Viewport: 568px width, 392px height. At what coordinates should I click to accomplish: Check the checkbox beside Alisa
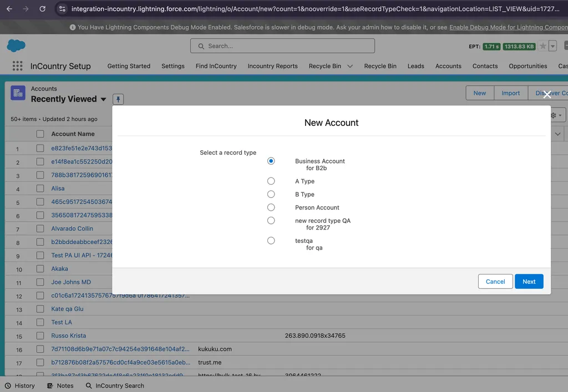[40, 188]
